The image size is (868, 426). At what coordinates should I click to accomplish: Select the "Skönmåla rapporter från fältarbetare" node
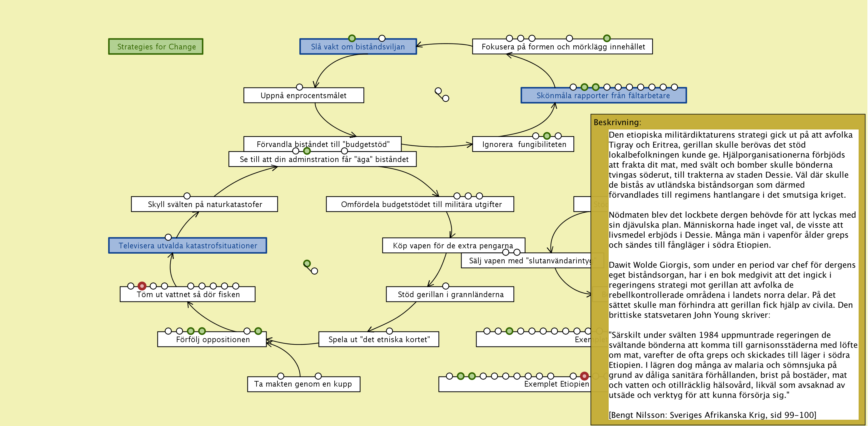603,96
